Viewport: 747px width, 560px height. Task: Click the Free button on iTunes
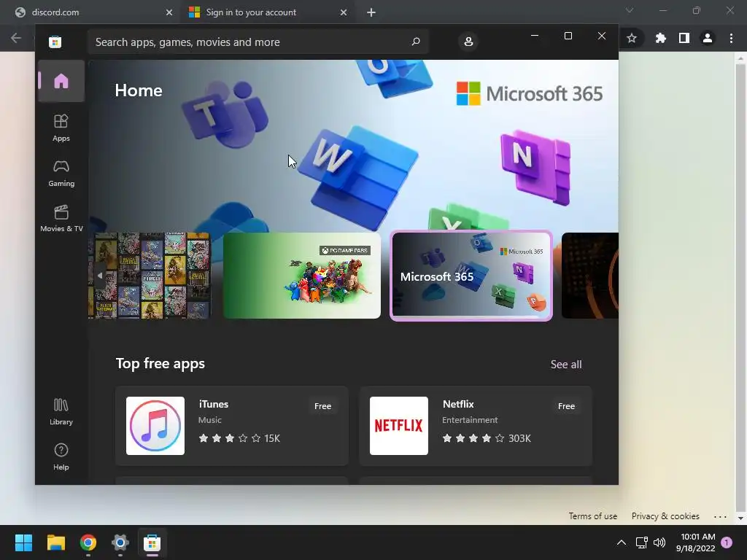(x=322, y=406)
